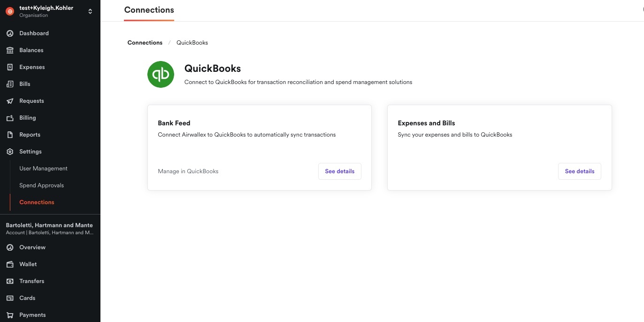Click the Wallet icon in sidebar
The width and height of the screenshot is (644, 322).
[x=10, y=264]
